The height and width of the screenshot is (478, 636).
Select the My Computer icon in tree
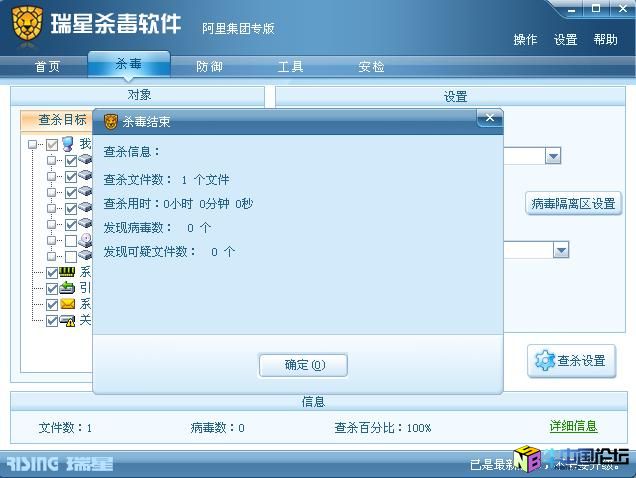[x=68, y=144]
